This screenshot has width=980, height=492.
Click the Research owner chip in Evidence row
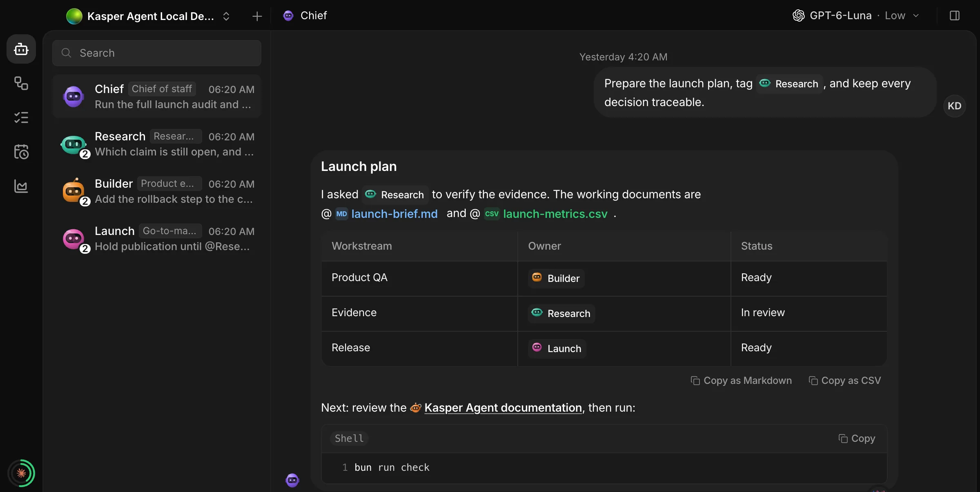click(x=561, y=313)
